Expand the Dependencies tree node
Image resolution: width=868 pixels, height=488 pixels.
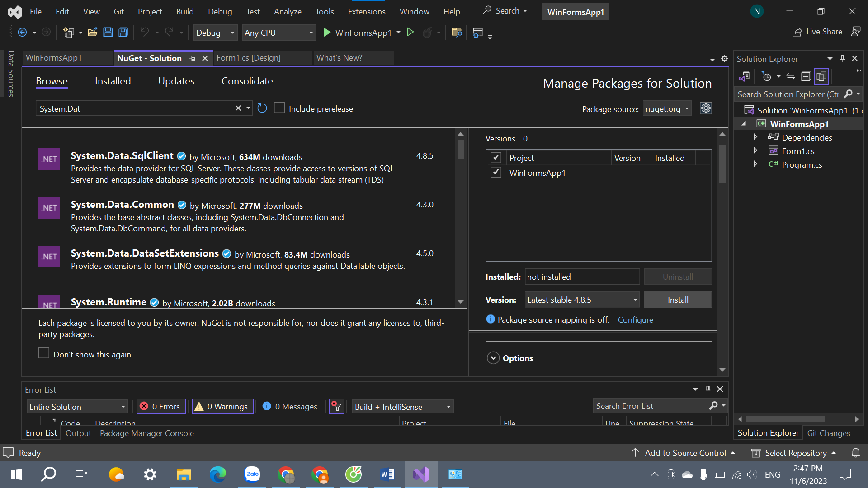click(x=755, y=137)
